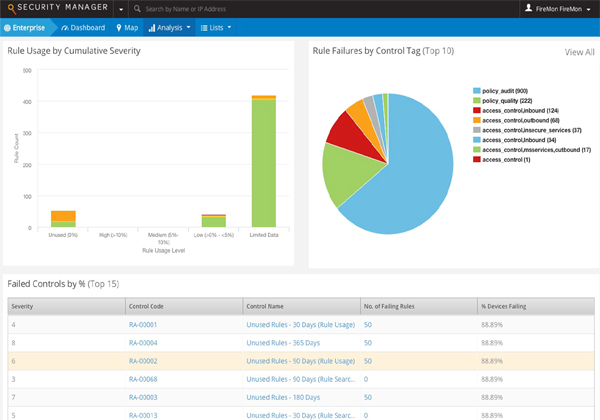The height and width of the screenshot is (420, 600).
Task: Toggle access_control,outbound legend swatch
Action: coord(476,120)
